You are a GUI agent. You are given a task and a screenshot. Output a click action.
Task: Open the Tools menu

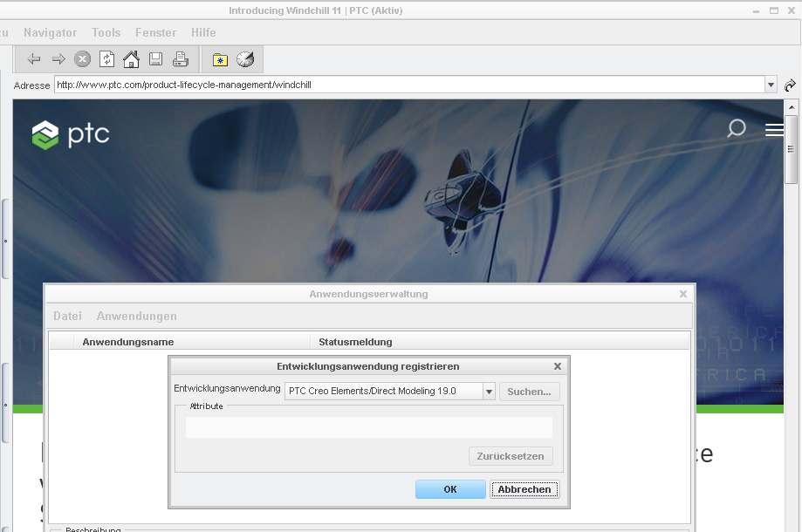[106, 33]
